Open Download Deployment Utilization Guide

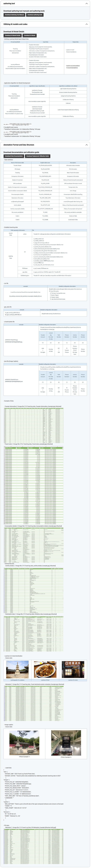(38, 156)
